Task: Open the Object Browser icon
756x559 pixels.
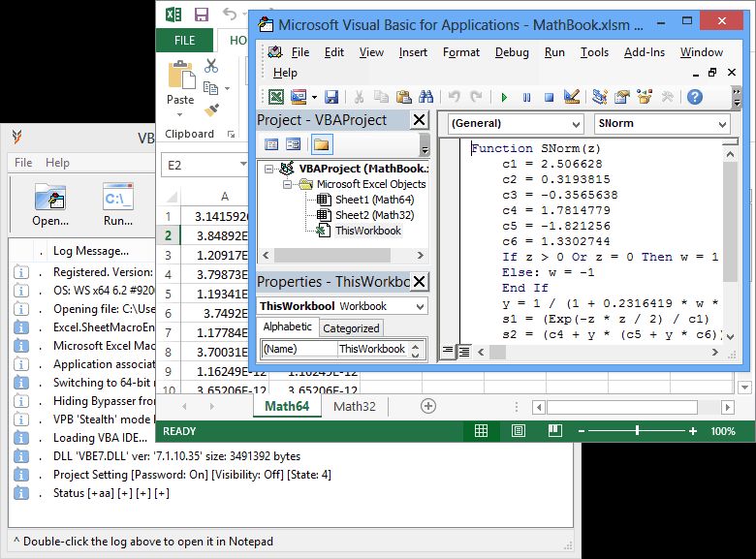Action: (645, 97)
